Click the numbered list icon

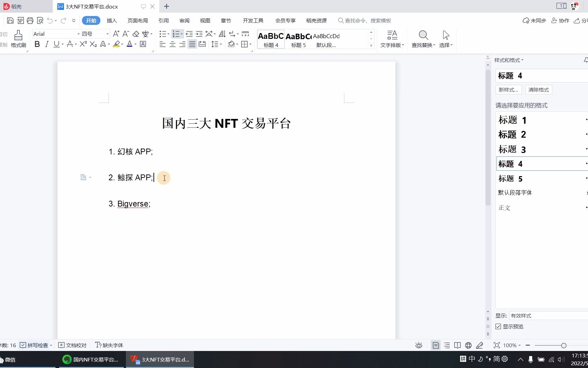pyautogui.click(x=176, y=34)
